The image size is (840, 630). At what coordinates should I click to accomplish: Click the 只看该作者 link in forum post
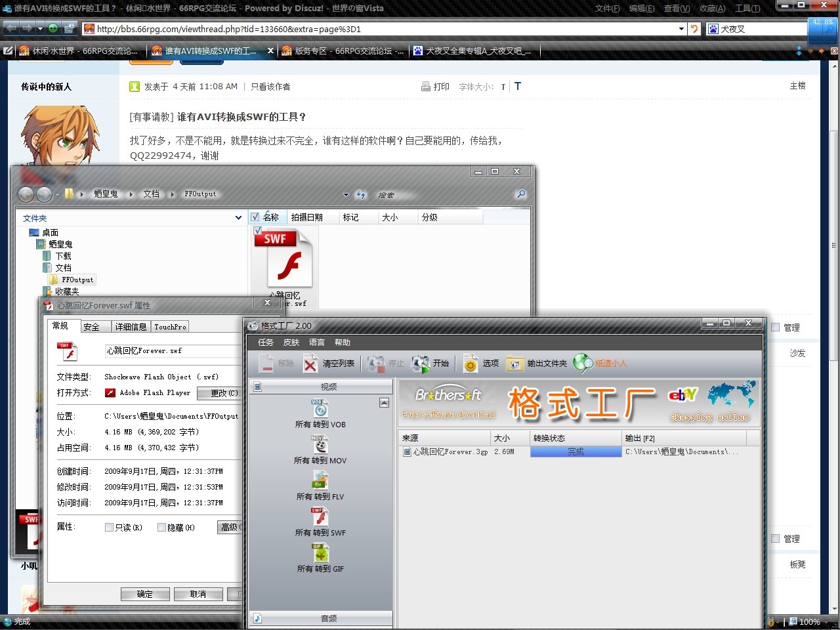[x=270, y=87]
